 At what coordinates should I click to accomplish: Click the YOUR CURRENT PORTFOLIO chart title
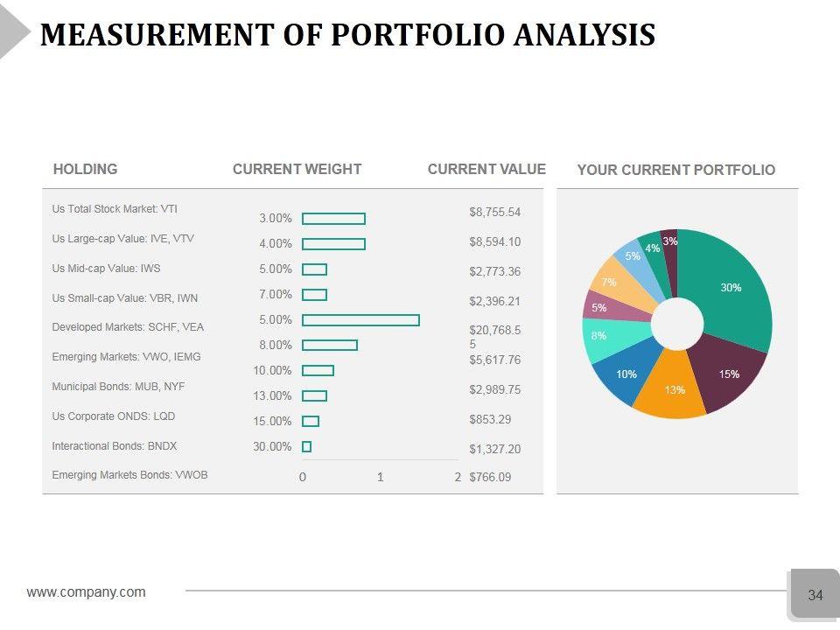tap(675, 171)
